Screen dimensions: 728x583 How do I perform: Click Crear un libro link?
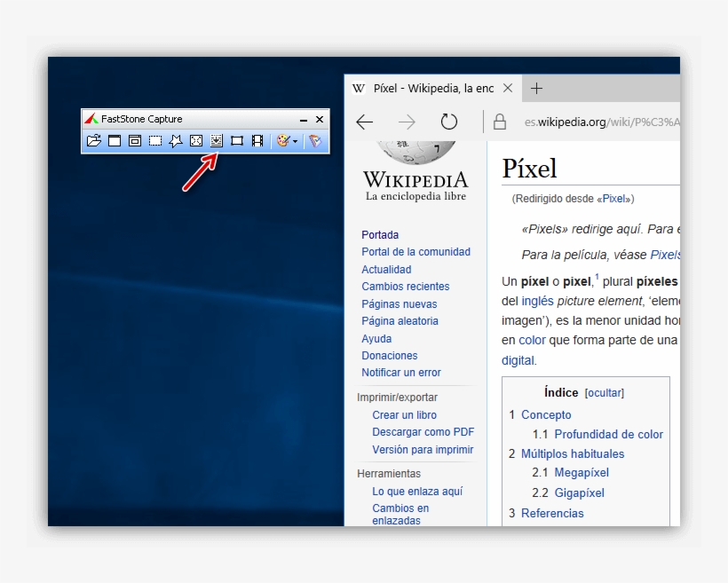point(404,415)
